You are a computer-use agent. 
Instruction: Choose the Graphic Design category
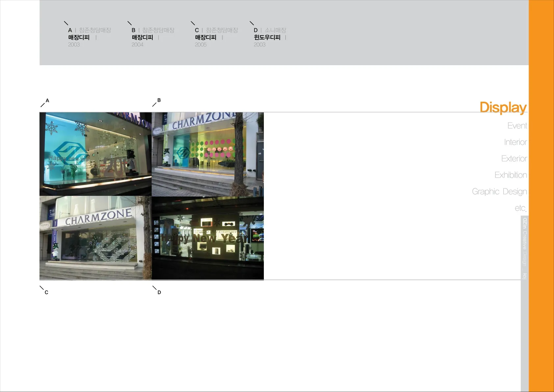[499, 192]
